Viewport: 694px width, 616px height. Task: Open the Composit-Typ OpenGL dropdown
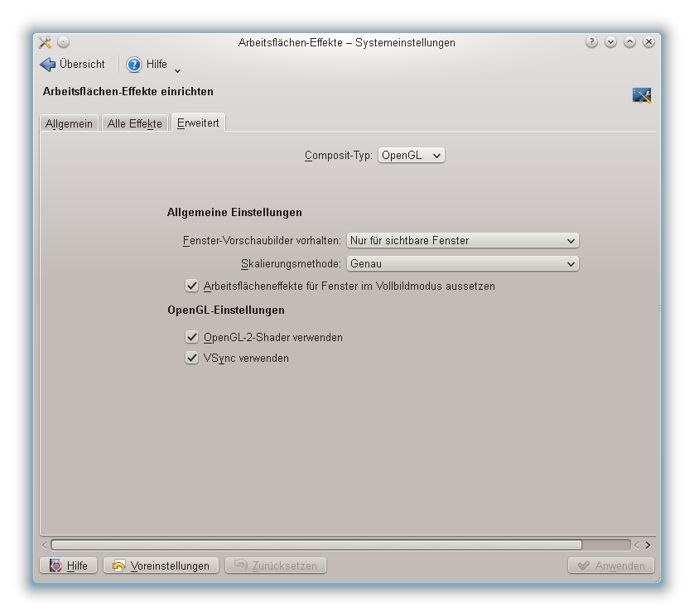[411, 156]
